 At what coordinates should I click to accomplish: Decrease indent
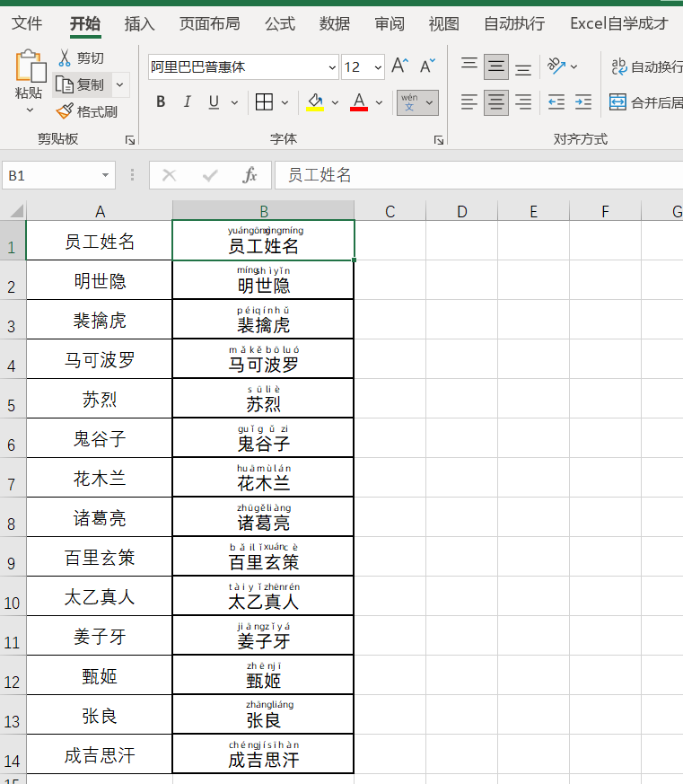[x=556, y=102]
